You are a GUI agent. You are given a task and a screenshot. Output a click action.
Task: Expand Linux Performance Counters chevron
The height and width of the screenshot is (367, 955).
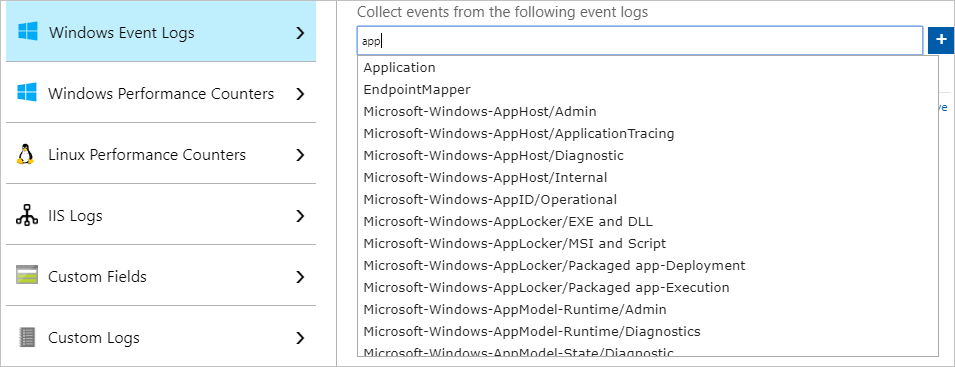pos(300,155)
